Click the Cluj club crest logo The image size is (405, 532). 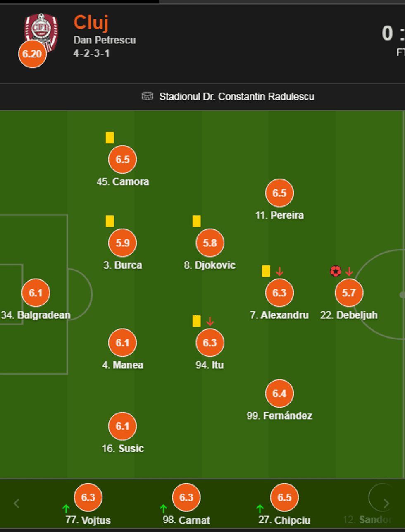[41, 29]
